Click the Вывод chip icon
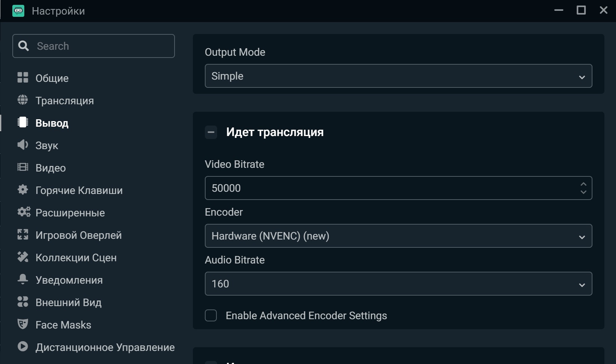616x364 pixels. (x=23, y=123)
